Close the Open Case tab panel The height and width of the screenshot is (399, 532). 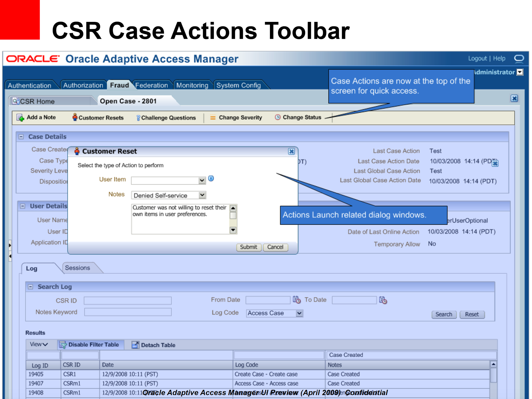pyautogui.click(x=514, y=98)
